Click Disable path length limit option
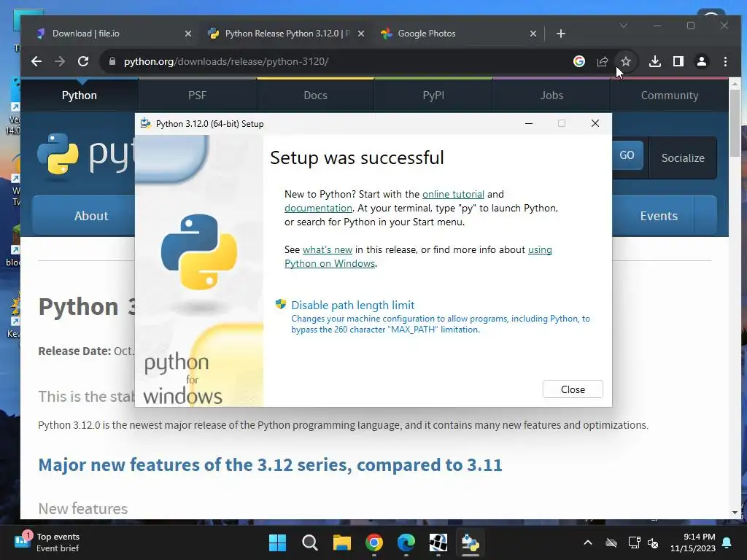747x560 pixels. (352, 306)
